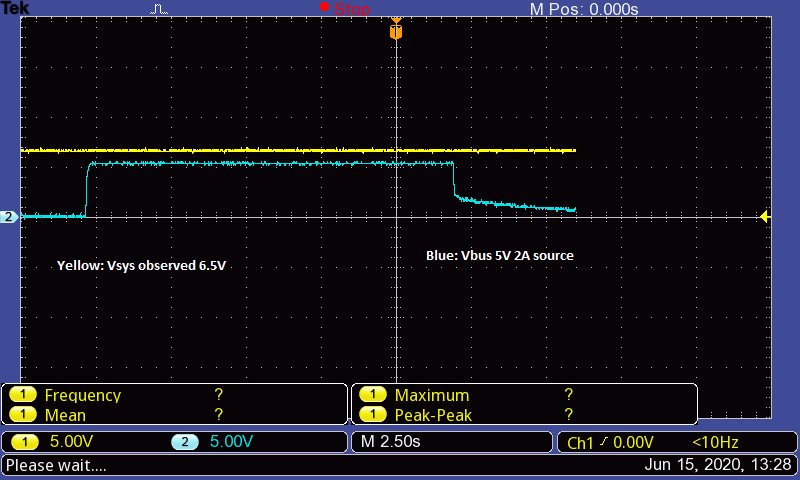The width and height of the screenshot is (800, 480).
Task: Click the question mark value beside Maximum
Action: coord(569,394)
